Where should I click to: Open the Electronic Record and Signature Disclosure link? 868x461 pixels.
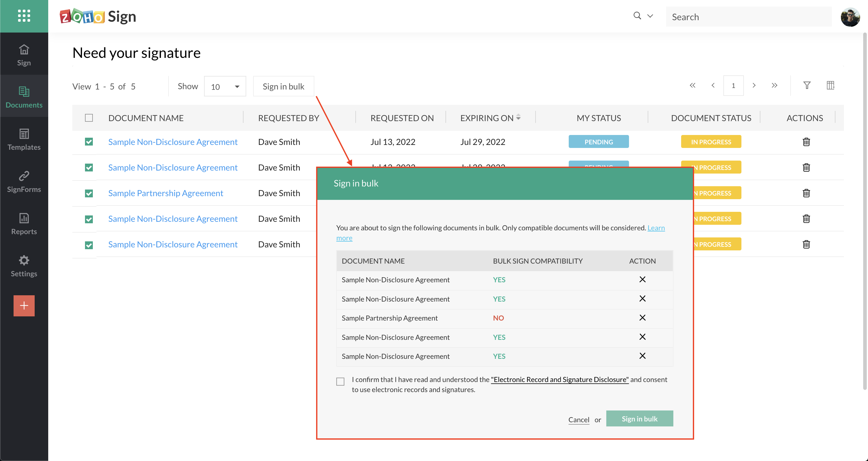click(x=560, y=379)
